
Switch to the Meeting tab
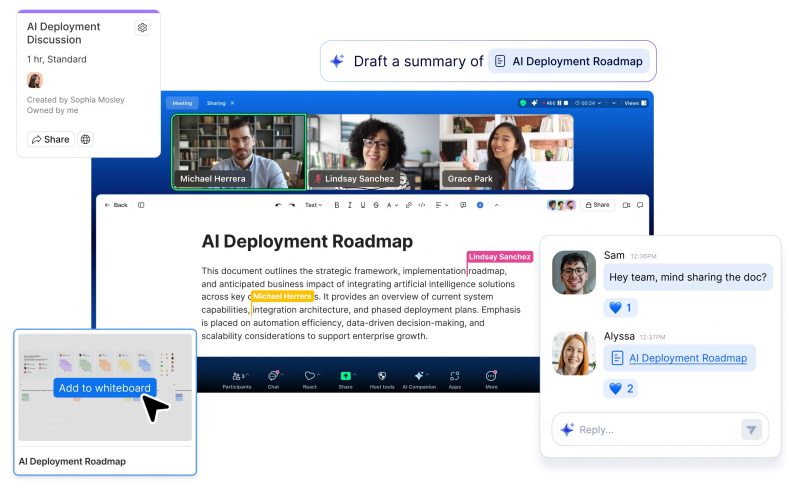pyautogui.click(x=182, y=103)
